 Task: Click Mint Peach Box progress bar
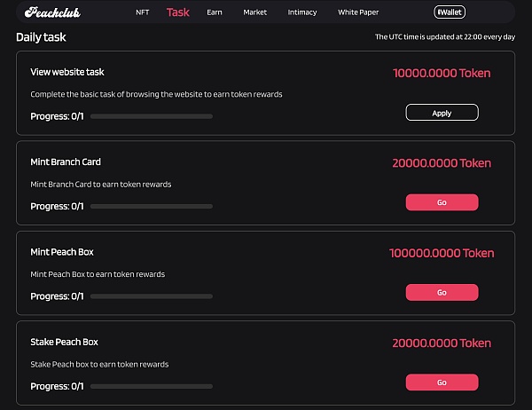[x=152, y=296]
